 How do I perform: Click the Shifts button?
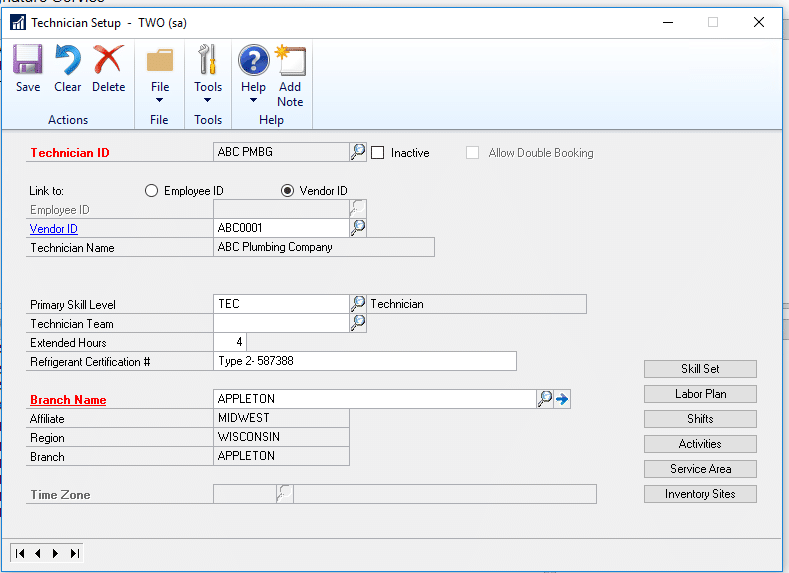(700, 419)
